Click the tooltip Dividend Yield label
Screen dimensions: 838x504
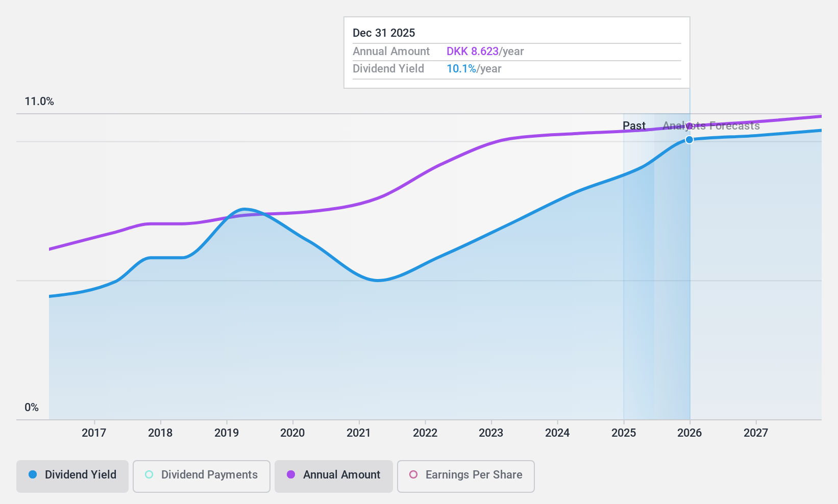[x=388, y=69]
